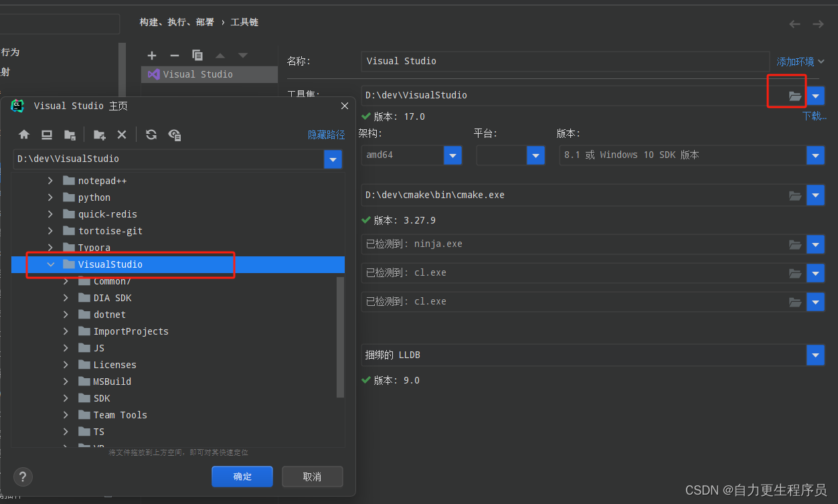The image size is (838, 504).
Task: Click the toolchain name input field
Action: point(565,61)
